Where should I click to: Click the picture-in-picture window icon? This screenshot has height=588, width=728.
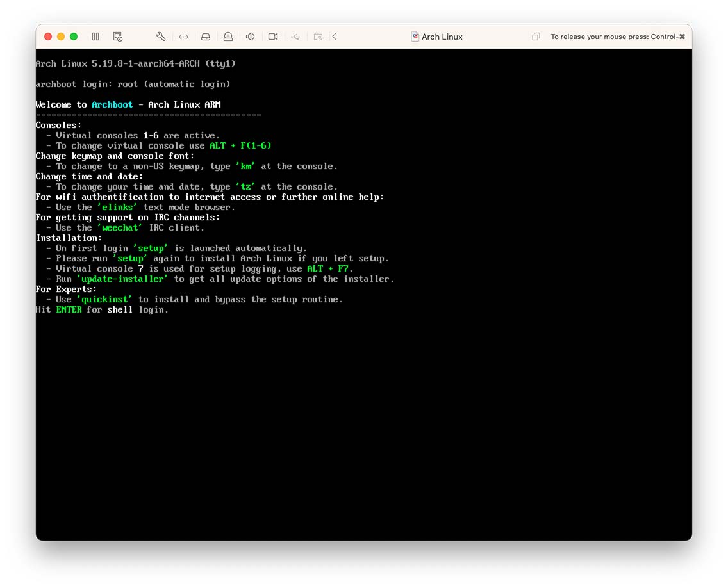click(536, 37)
